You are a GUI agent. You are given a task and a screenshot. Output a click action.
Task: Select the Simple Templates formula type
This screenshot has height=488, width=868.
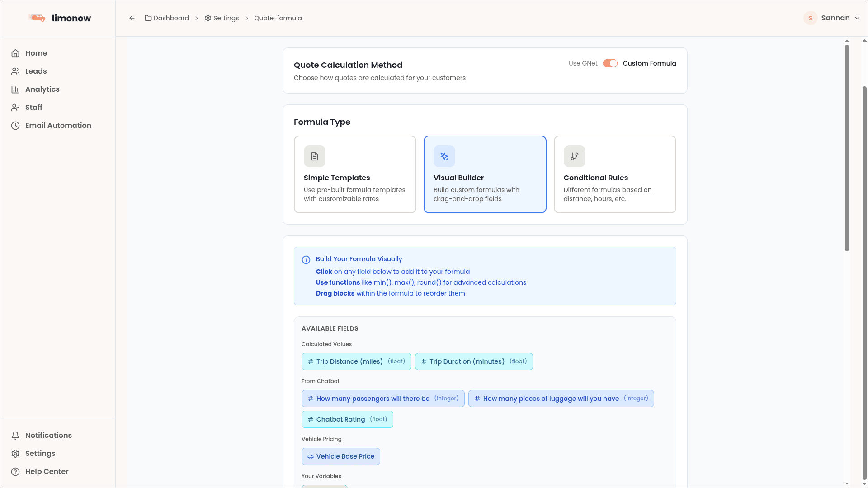(355, 174)
